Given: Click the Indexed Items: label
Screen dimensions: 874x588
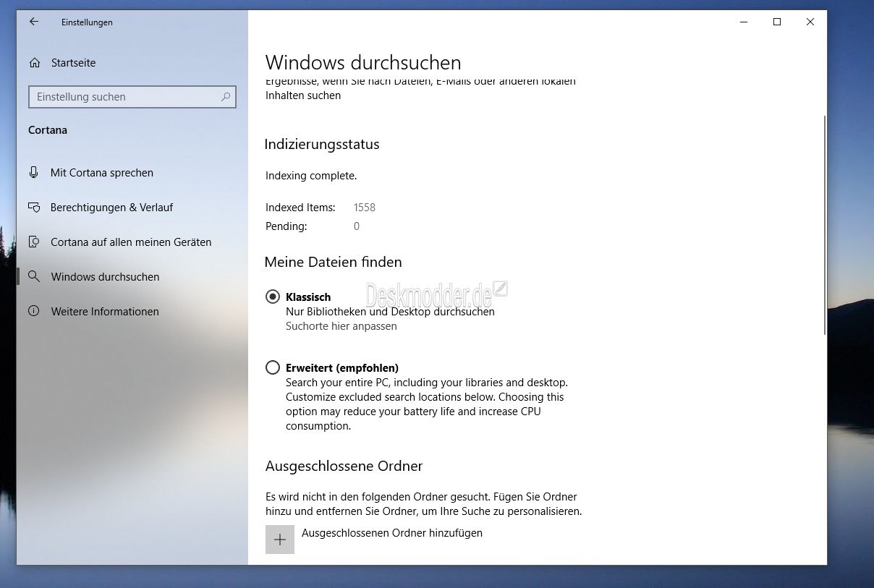Looking at the screenshot, I should coord(300,208).
